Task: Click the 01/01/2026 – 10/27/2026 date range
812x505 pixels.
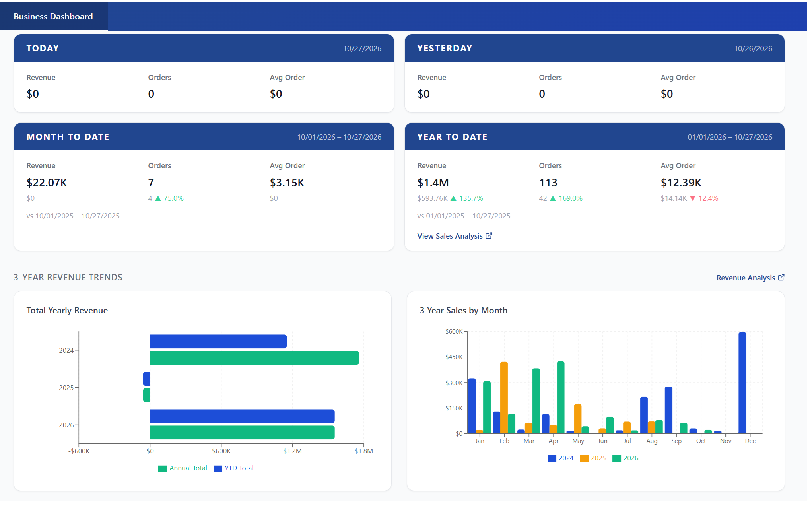Action: tap(730, 137)
